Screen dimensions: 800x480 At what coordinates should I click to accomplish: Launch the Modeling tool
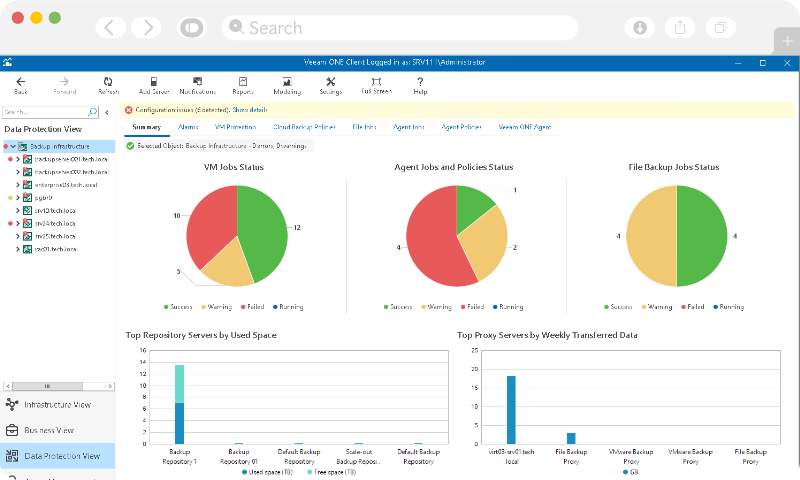click(x=287, y=82)
